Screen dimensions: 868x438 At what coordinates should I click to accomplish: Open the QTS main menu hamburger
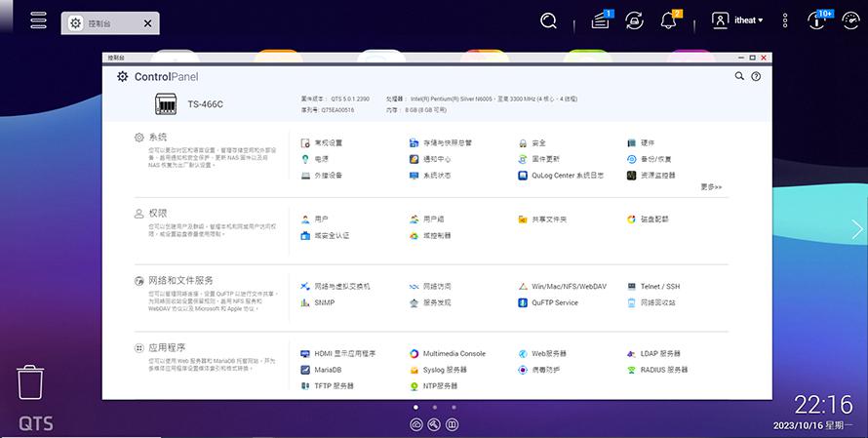[38, 20]
